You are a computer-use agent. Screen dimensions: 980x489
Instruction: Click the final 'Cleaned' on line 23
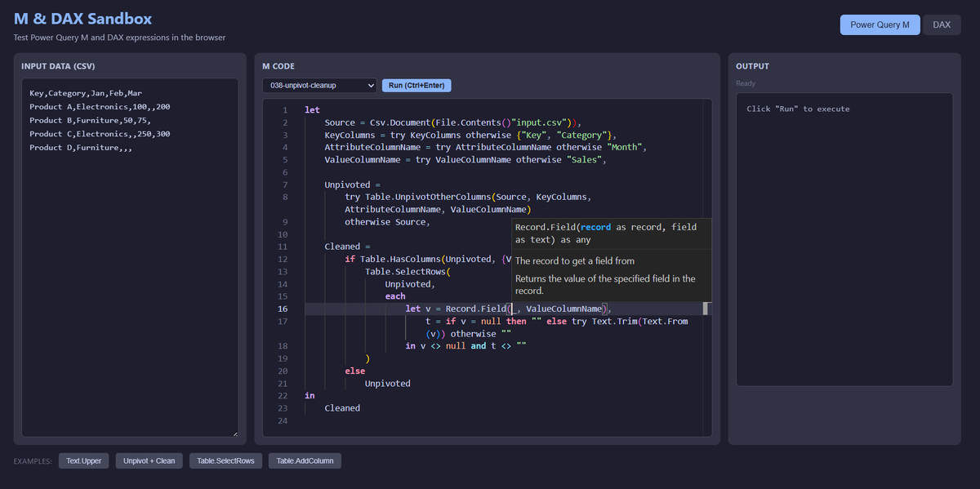point(342,408)
